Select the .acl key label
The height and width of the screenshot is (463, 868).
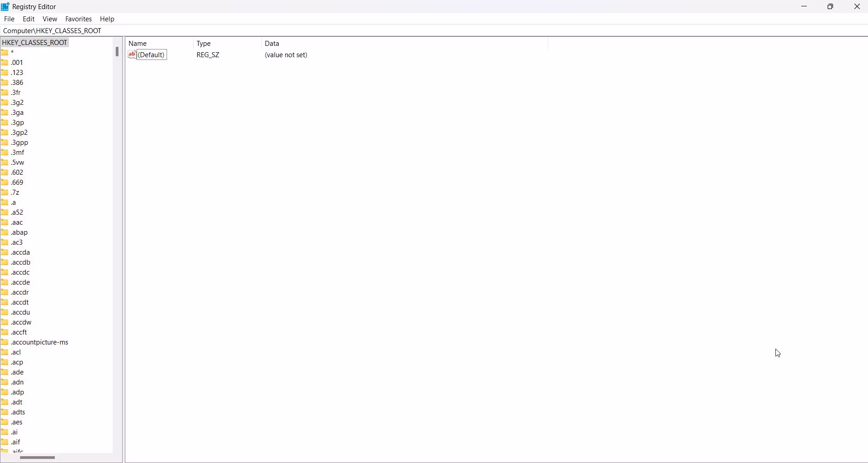coord(16,352)
